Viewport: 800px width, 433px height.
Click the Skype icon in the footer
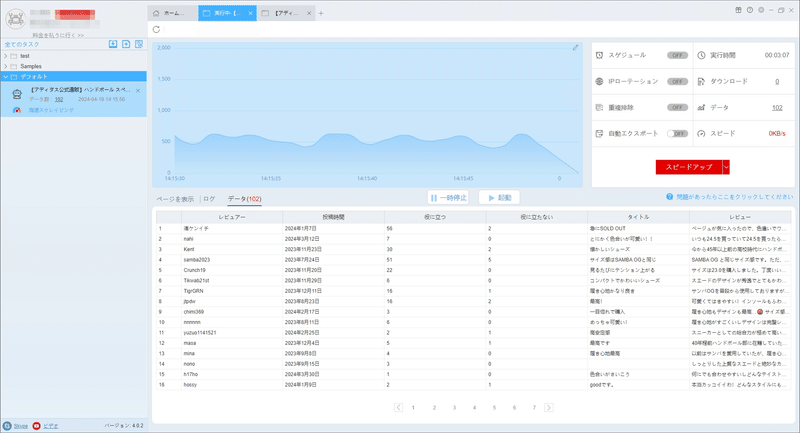[7, 426]
